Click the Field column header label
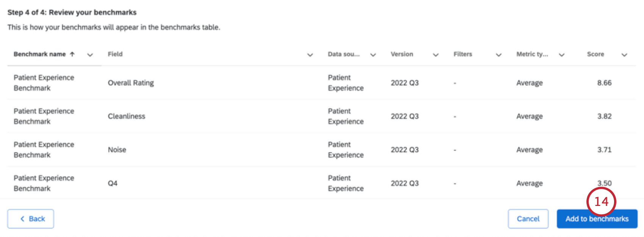Image resolution: width=644 pixels, height=237 pixels. tap(115, 54)
